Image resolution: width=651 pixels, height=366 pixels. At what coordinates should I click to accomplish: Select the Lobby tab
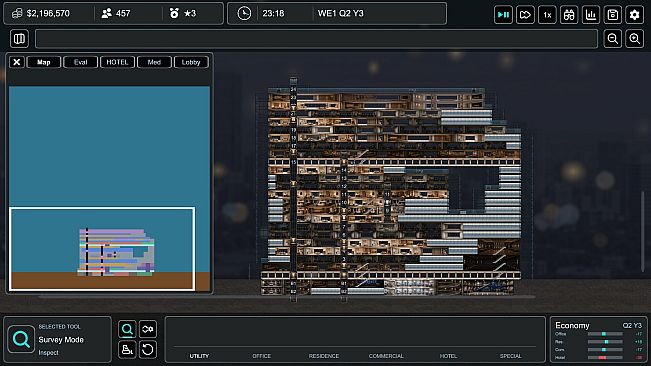(191, 62)
